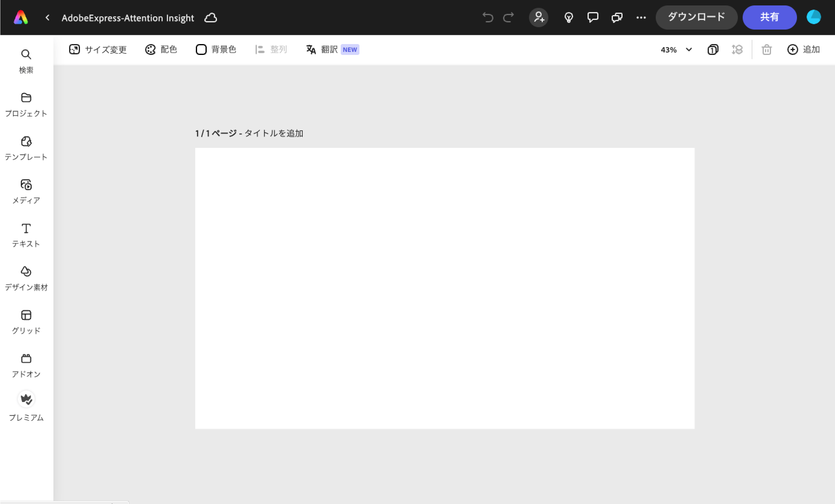Open テンプレート panel in sidebar
Screen dimensions: 835x504
point(26,148)
